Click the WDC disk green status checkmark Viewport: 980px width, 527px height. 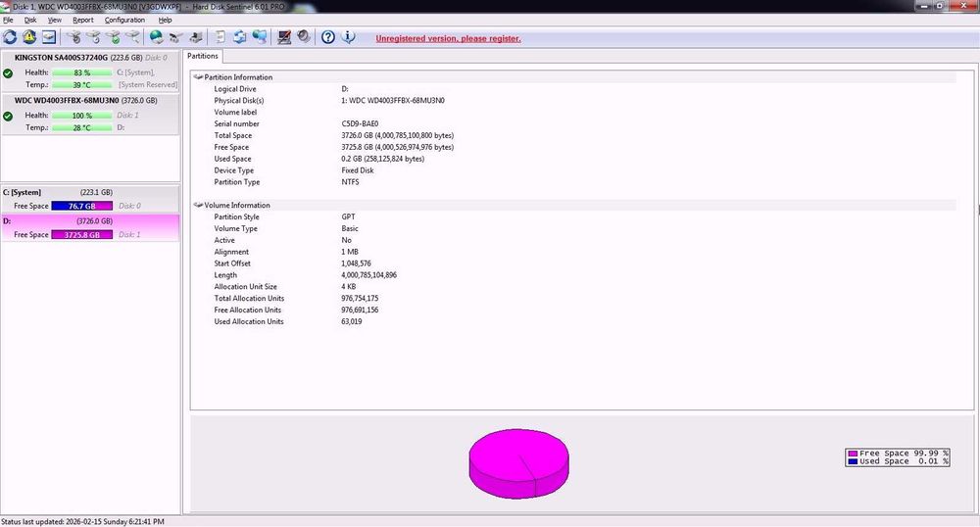click(x=8, y=117)
